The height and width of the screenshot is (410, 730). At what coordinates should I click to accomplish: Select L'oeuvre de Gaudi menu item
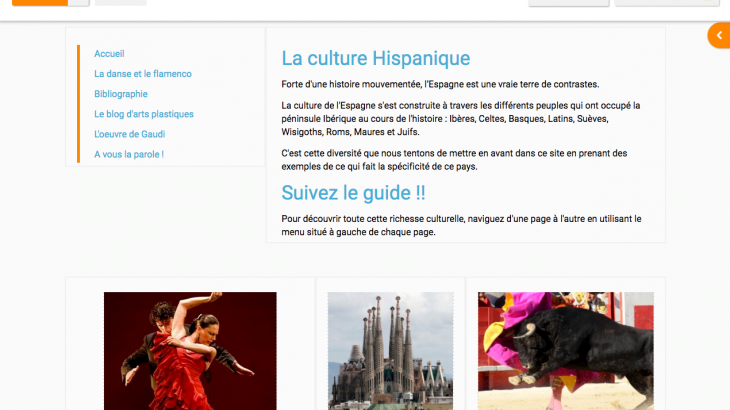click(129, 134)
